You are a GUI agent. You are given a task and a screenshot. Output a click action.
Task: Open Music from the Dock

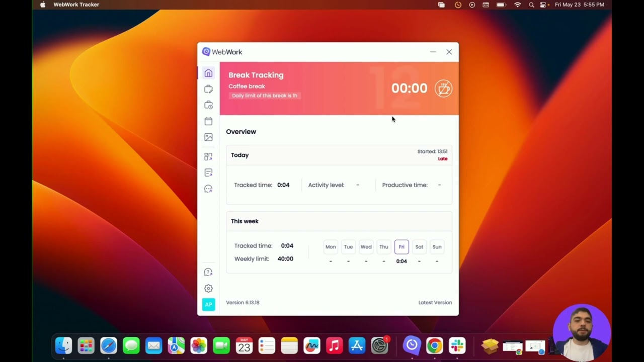click(335, 345)
